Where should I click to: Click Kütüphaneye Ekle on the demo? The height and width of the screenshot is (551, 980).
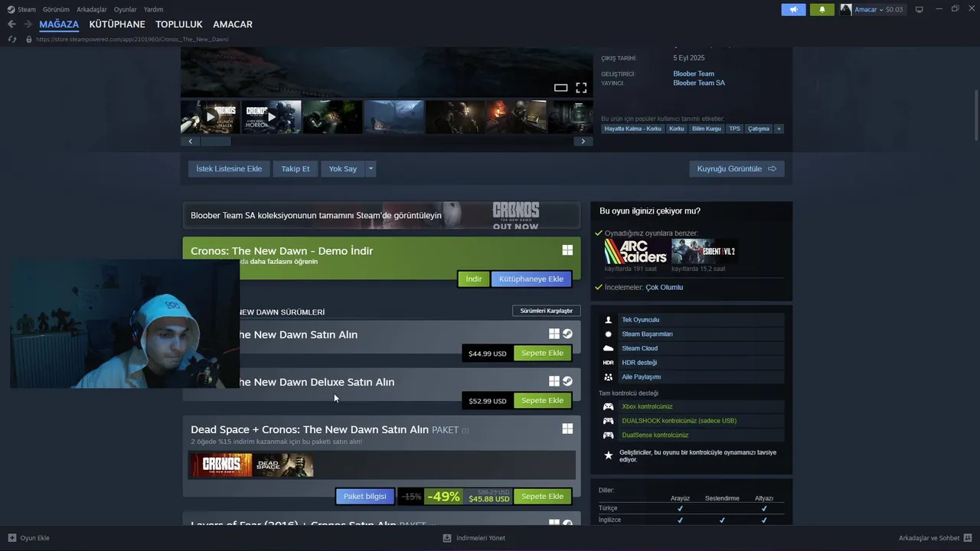click(531, 279)
